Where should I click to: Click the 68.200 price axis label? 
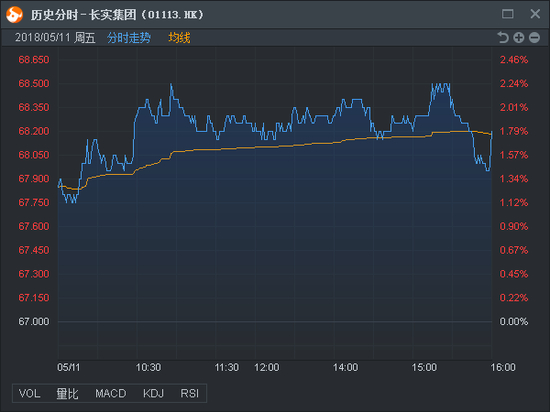(x=34, y=131)
